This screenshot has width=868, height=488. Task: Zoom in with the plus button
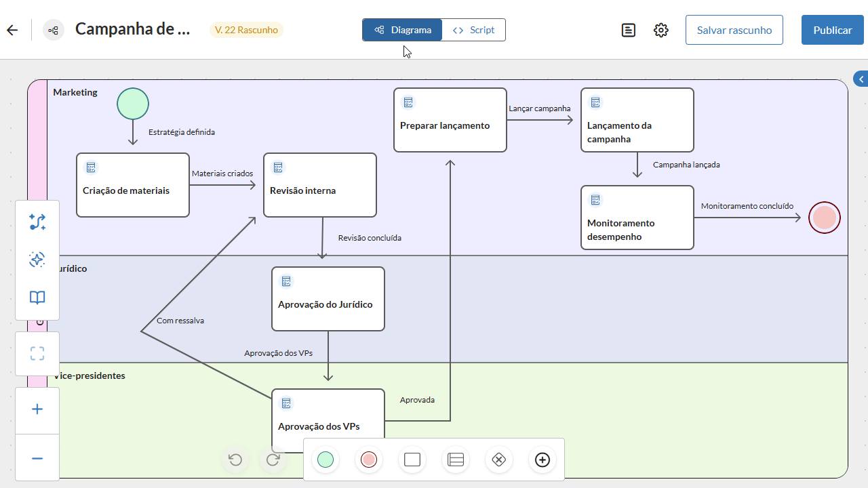37,409
